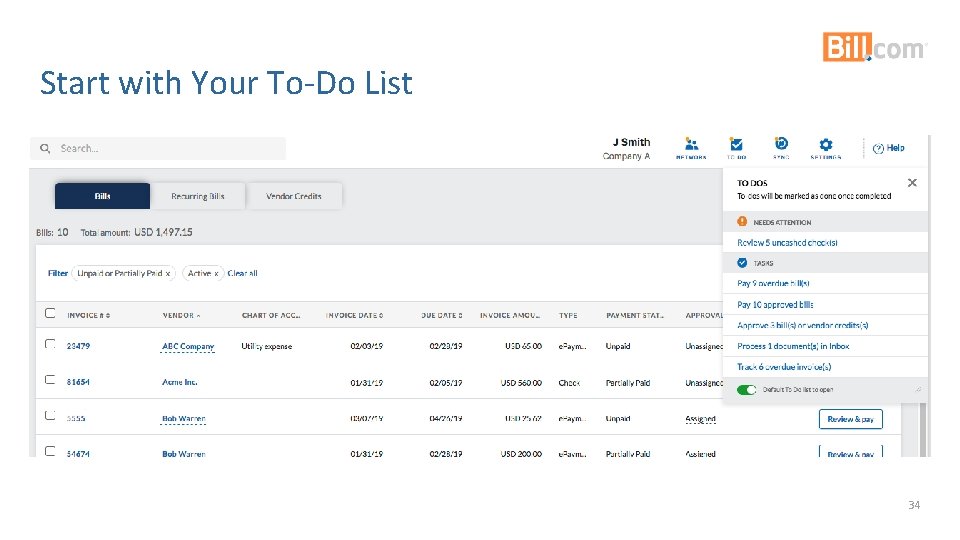Check the box for invoice 81654

50,380
